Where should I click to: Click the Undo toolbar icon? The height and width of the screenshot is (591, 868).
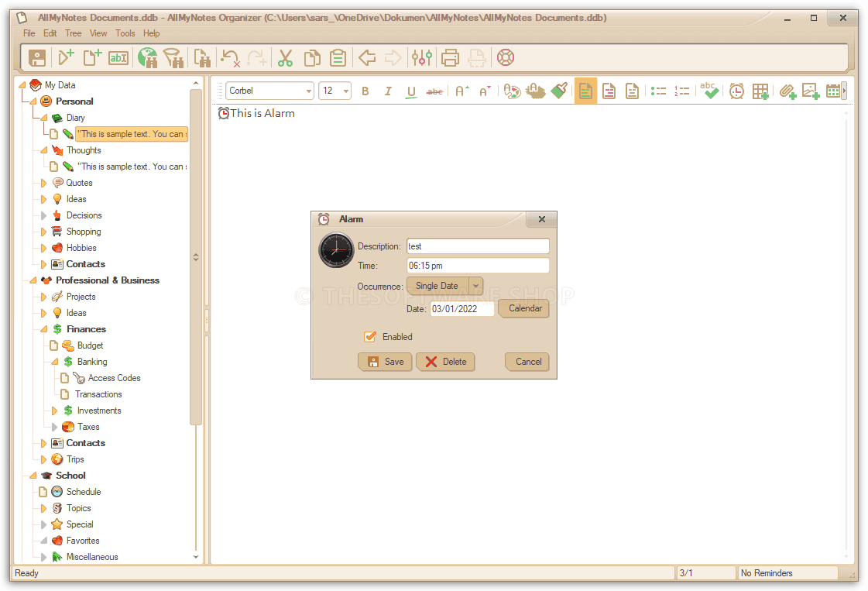tap(230, 57)
